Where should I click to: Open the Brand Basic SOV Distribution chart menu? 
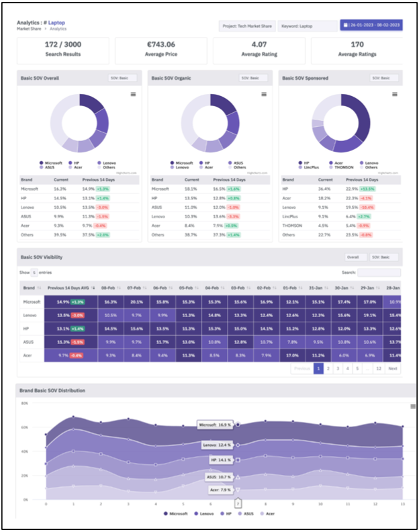pos(413,406)
